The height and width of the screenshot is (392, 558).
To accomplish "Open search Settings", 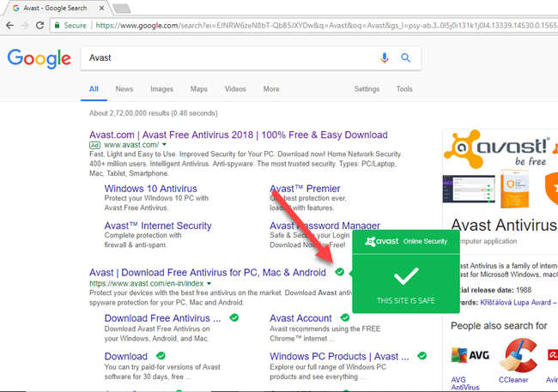I will pos(367,89).
